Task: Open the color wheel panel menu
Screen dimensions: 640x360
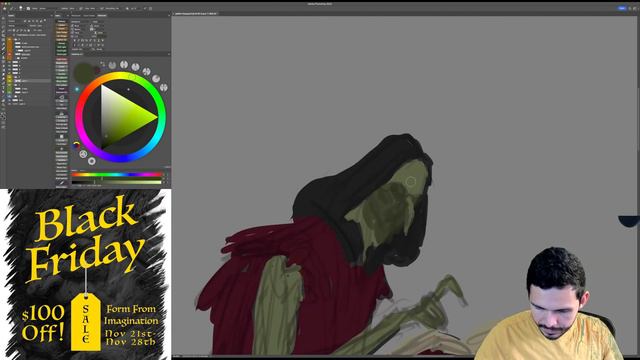Action: (x=169, y=54)
